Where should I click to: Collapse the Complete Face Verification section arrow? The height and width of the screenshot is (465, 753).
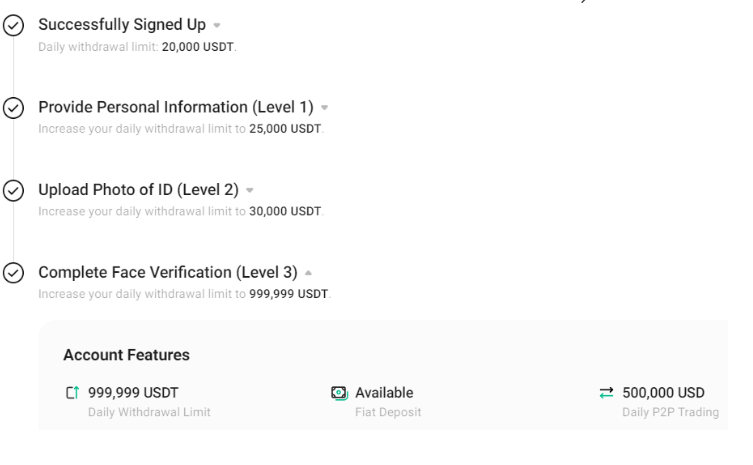[308, 273]
